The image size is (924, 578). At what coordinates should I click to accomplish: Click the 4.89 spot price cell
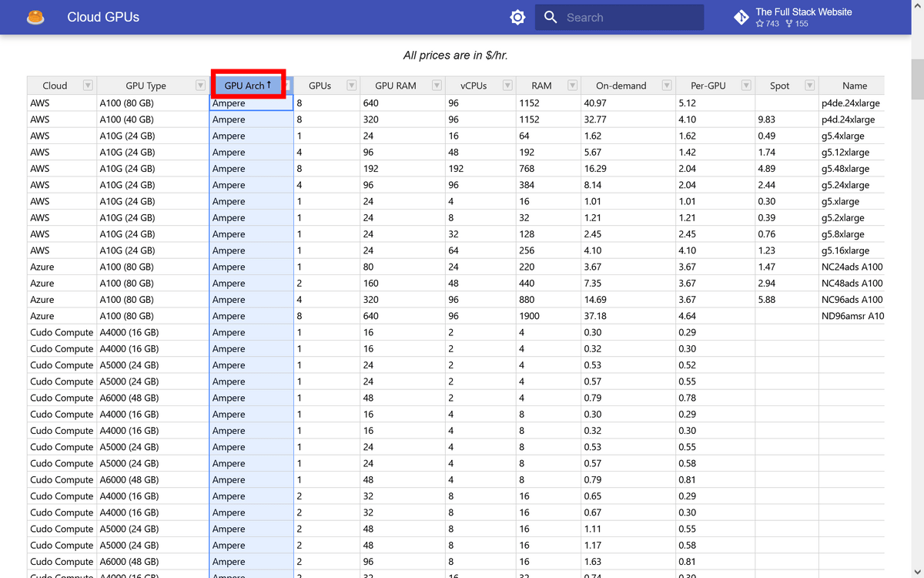pos(786,169)
